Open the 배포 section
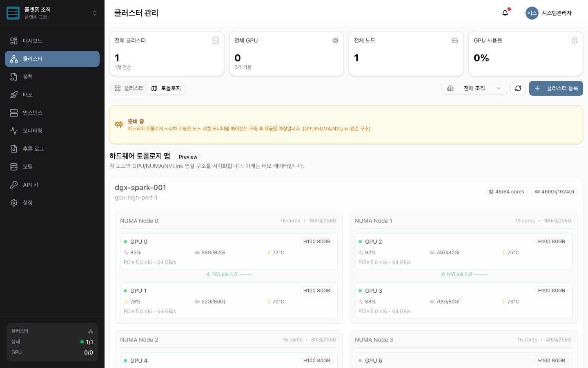The width and height of the screenshot is (588, 368). [52, 95]
